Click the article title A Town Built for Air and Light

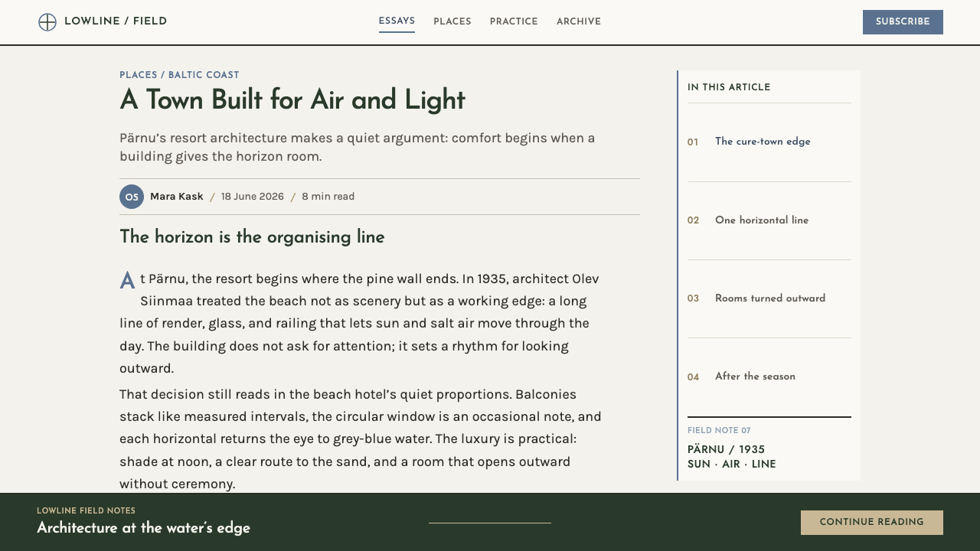point(292,100)
